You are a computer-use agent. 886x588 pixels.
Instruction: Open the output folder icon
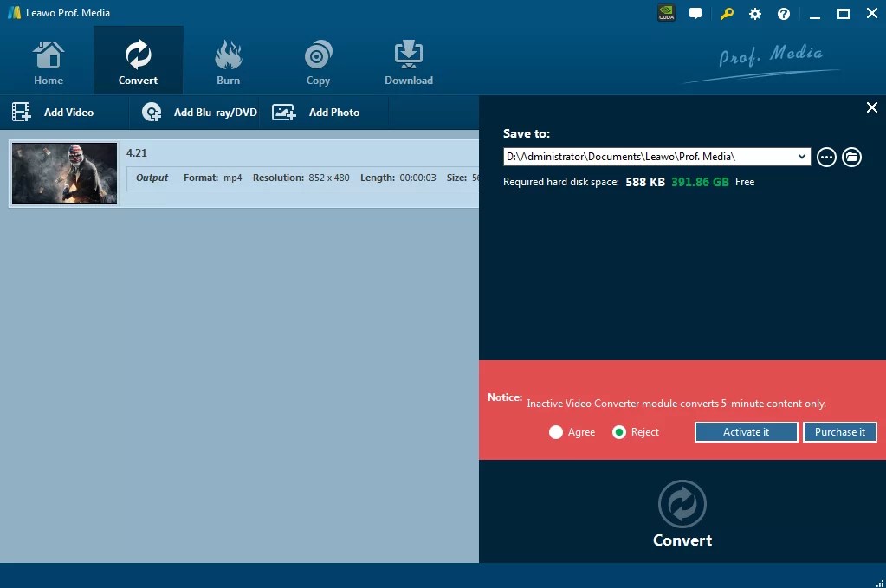click(x=851, y=157)
